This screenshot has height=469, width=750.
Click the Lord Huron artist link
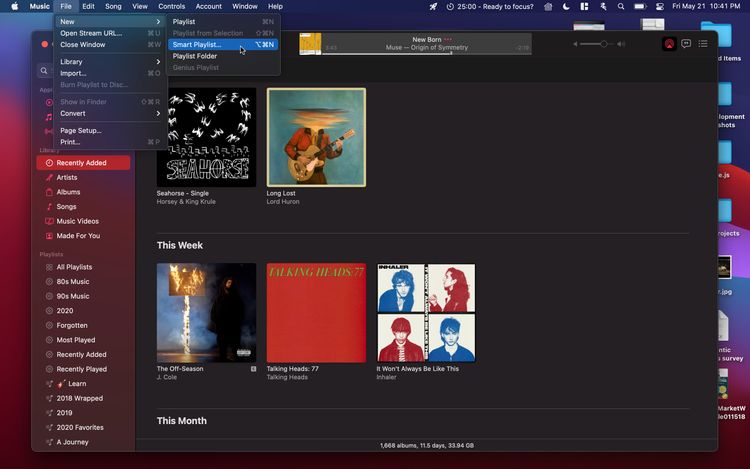283,202
